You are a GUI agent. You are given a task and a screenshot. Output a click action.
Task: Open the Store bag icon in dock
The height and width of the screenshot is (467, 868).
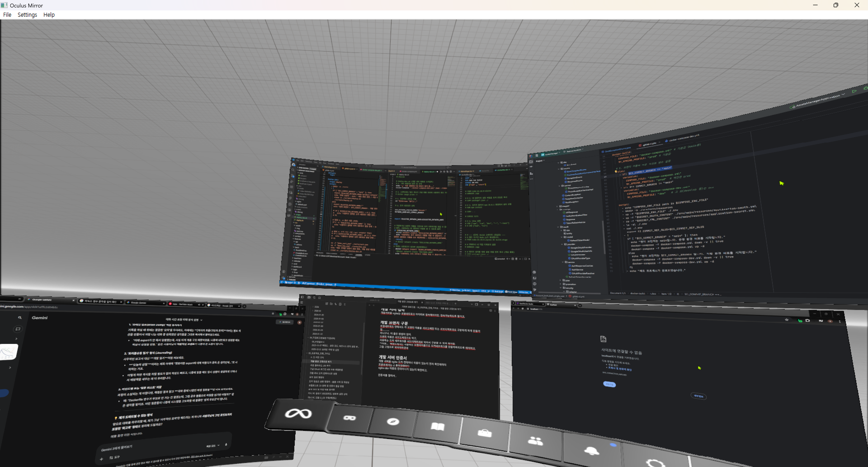(485, 433)
